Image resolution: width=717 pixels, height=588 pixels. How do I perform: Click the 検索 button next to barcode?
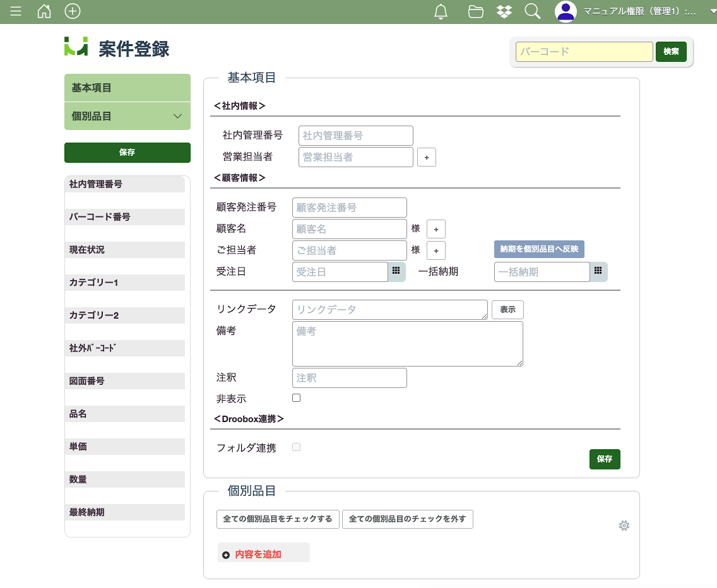pyautogui.click(x=671, y=52)
